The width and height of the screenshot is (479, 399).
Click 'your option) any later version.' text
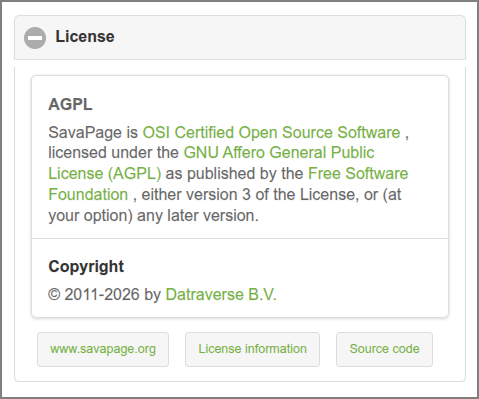coord(153,216)
